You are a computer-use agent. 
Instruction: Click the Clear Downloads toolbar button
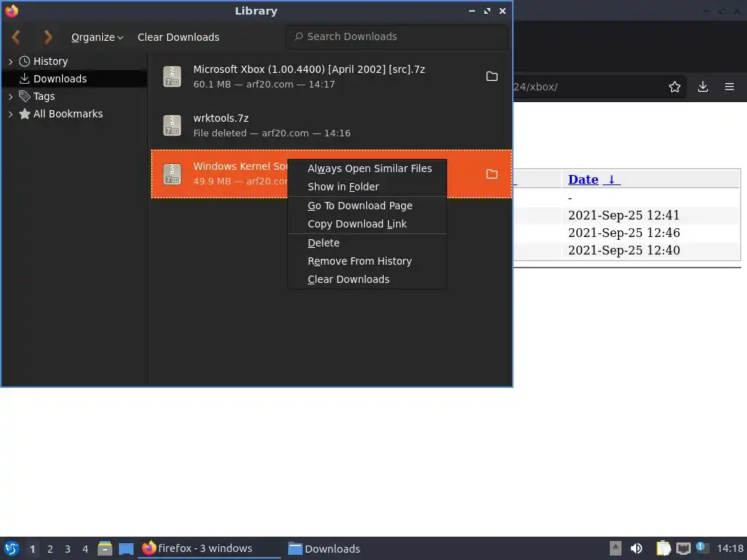(x=178, y=37)
